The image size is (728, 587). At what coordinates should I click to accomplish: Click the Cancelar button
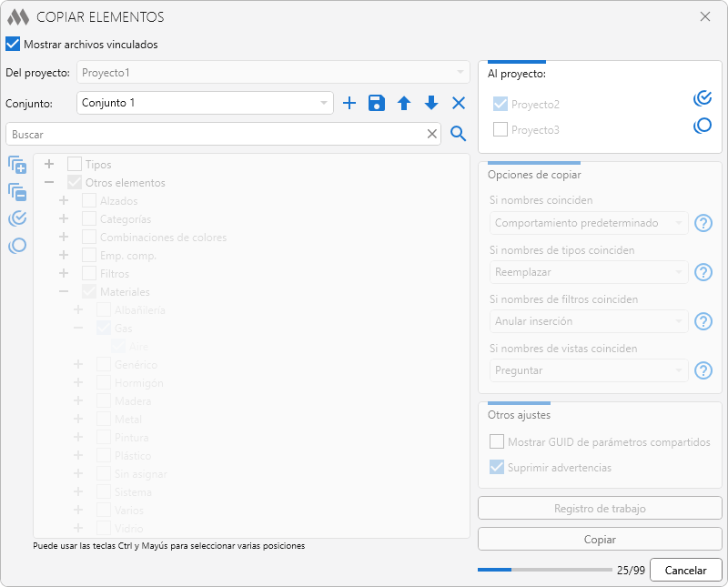coord(686,570)
